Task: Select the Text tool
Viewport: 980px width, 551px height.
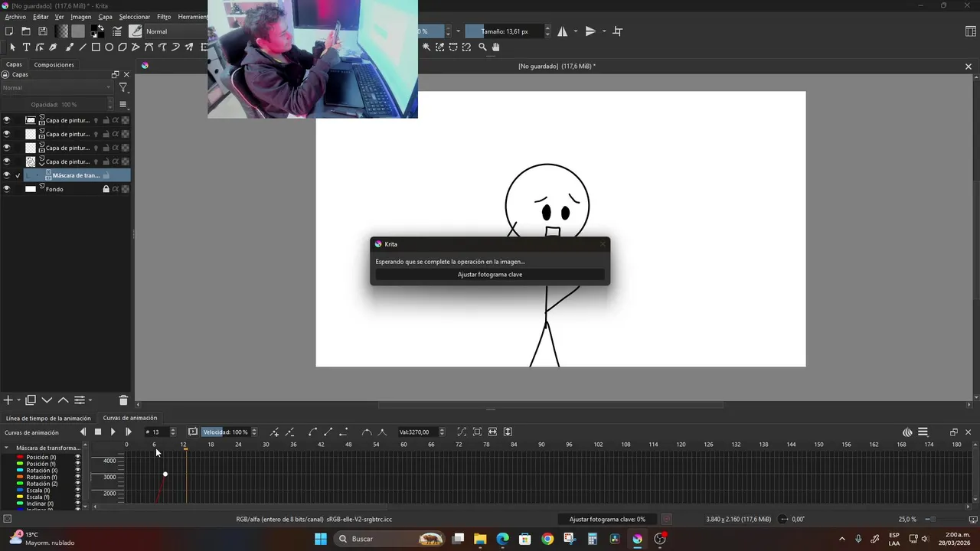Action: coord(26,47)
